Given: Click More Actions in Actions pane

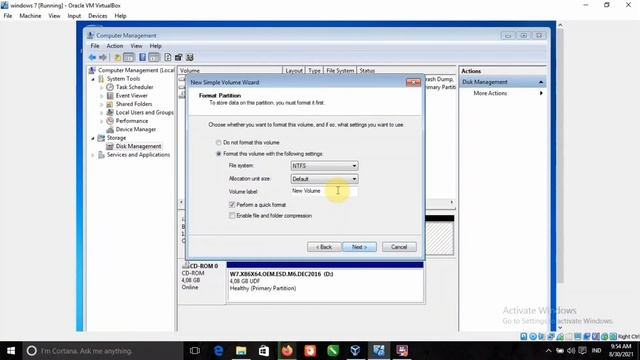Looking at the screenshot, I should point(490,93).
